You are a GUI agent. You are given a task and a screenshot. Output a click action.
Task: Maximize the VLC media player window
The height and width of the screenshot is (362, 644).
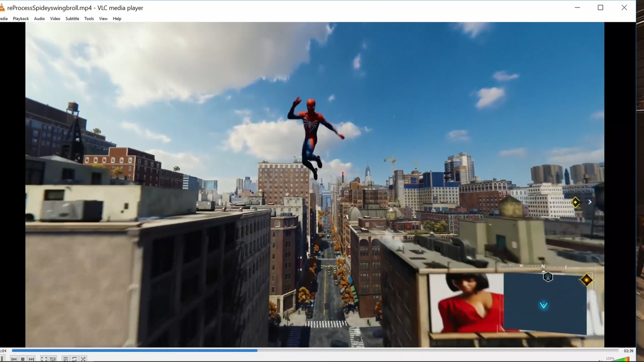point(601,8)
